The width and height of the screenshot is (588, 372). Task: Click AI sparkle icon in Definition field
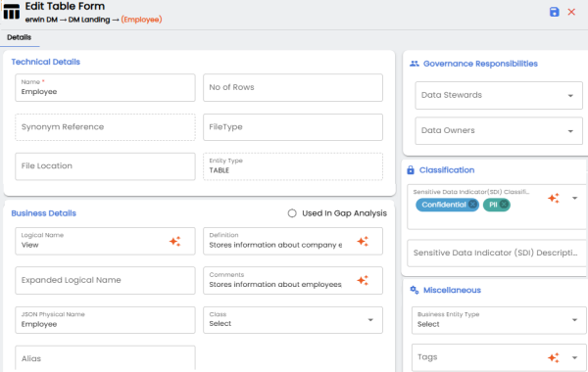[363, 241]
